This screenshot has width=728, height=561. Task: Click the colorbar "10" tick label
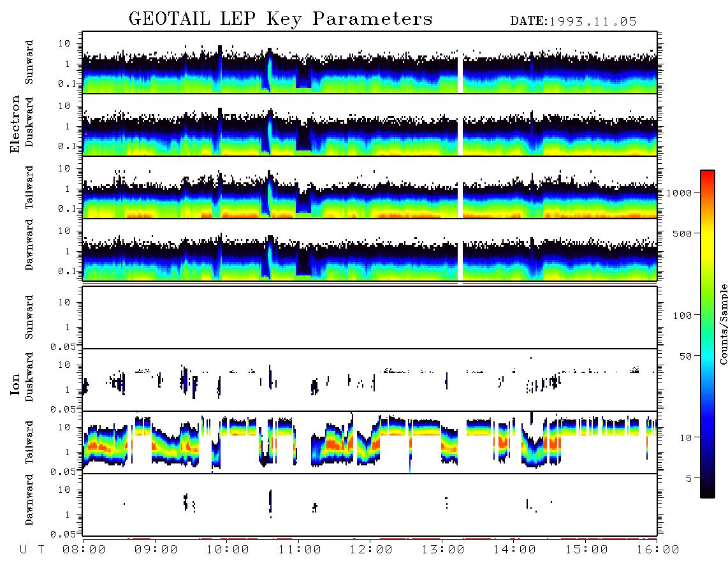[685, 438]
